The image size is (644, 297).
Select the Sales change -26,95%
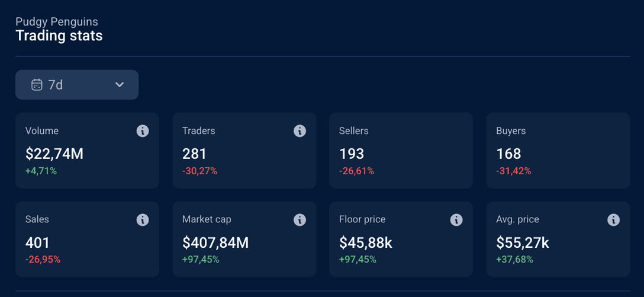point(43,260)
